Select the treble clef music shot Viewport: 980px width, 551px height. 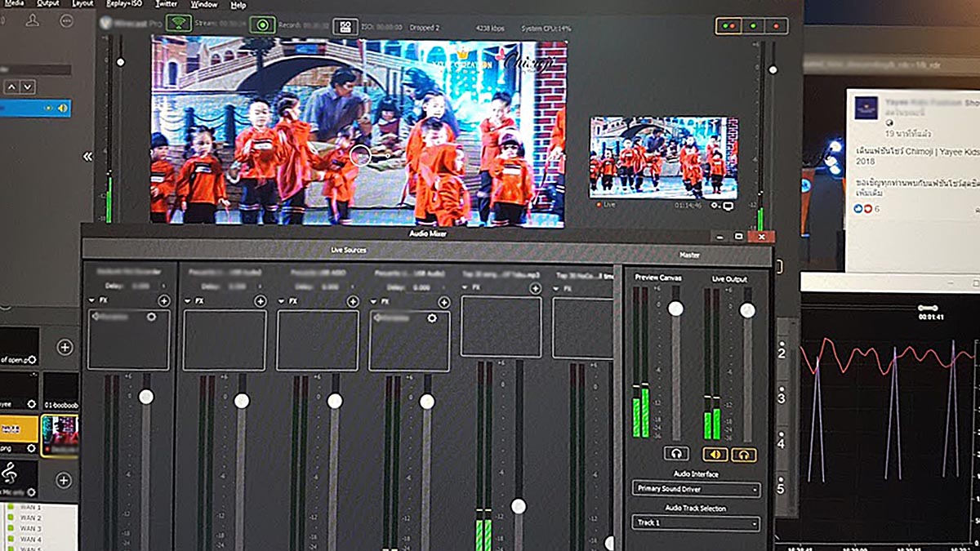[x=19, y=478]
